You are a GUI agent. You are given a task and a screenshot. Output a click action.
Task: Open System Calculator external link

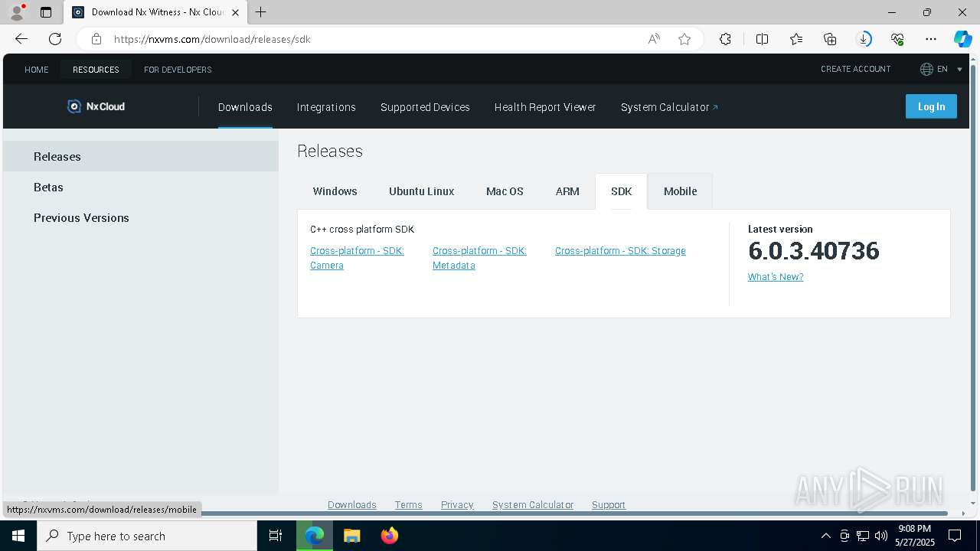(x=669, y=107)
